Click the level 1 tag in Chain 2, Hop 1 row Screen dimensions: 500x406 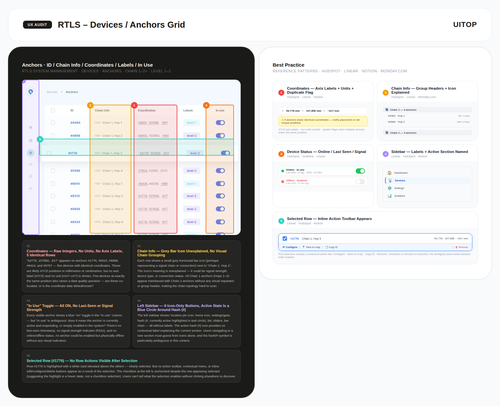pos(191,184)
